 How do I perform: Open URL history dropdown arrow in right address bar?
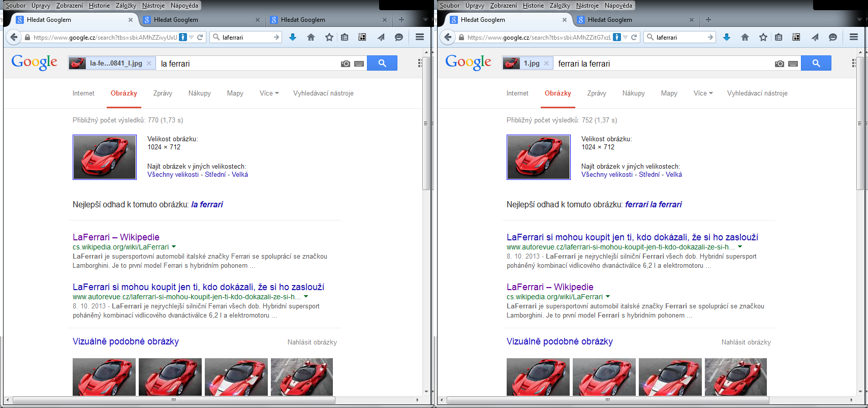coord(626,37)
